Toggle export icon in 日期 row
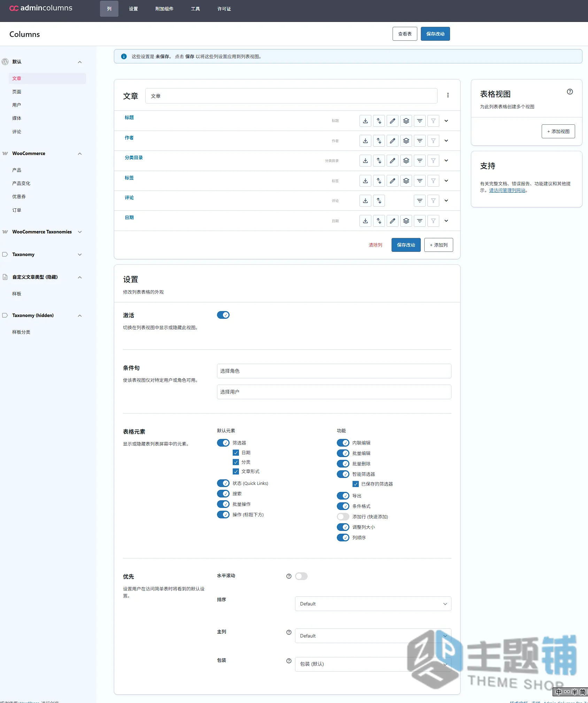Screen dimensions: 588x703 365,221
